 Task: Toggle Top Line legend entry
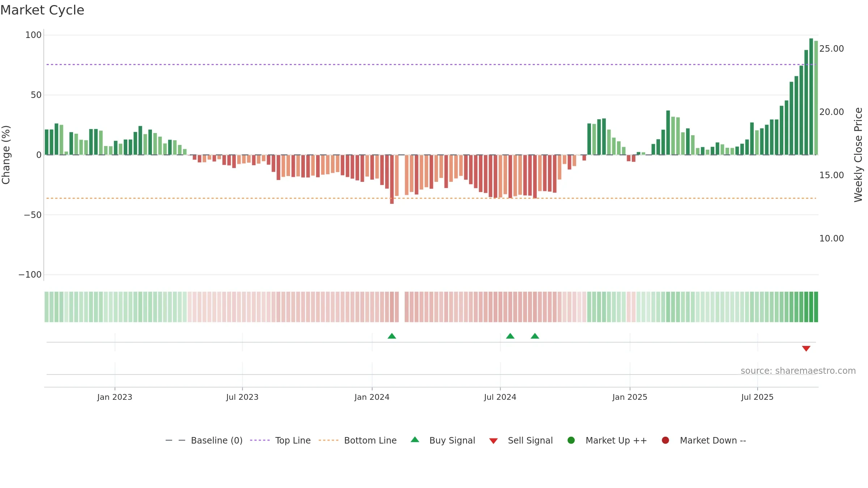coord(280,440)
